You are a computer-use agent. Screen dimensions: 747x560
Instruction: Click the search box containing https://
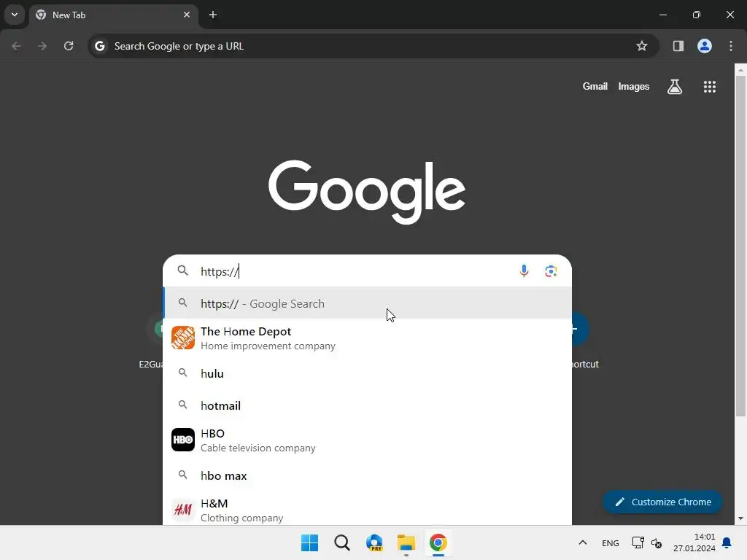click(367, 271)
